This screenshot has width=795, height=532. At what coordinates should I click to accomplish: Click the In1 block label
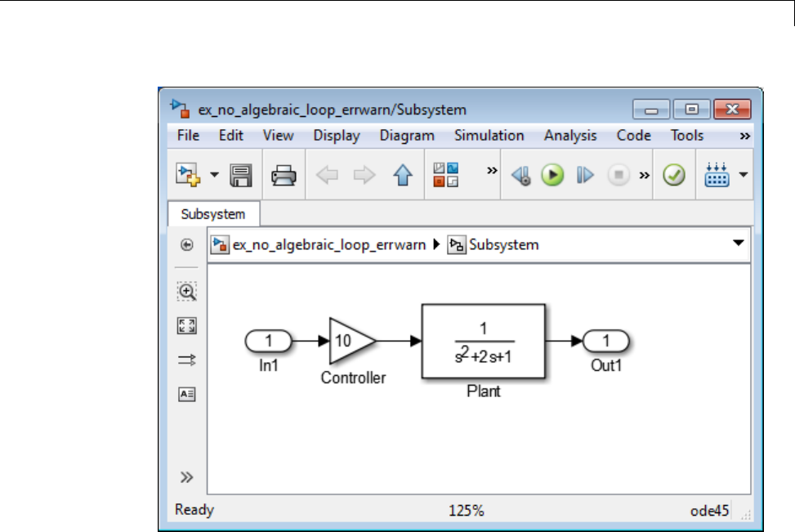[269, 365]
